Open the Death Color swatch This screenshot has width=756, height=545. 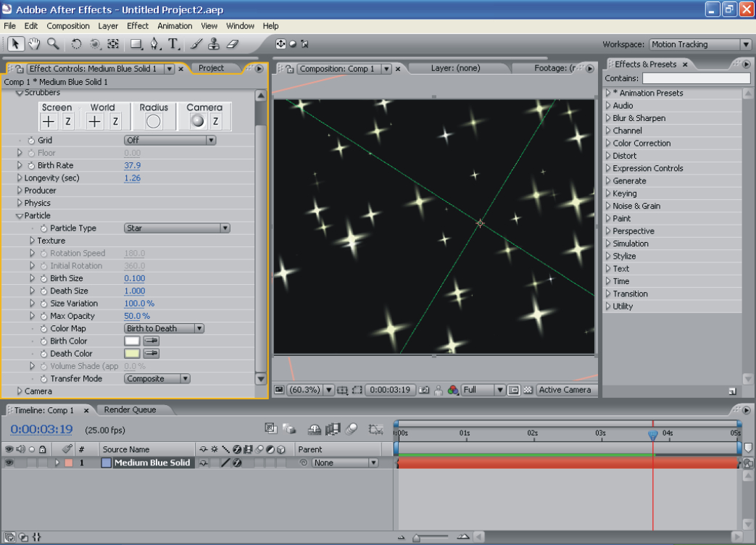132,354
